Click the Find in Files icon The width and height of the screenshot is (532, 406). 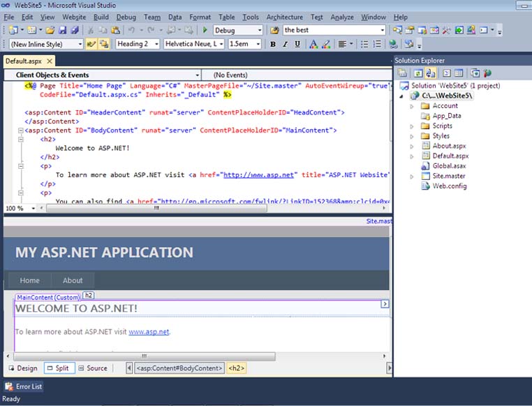[x=274, y=30]
